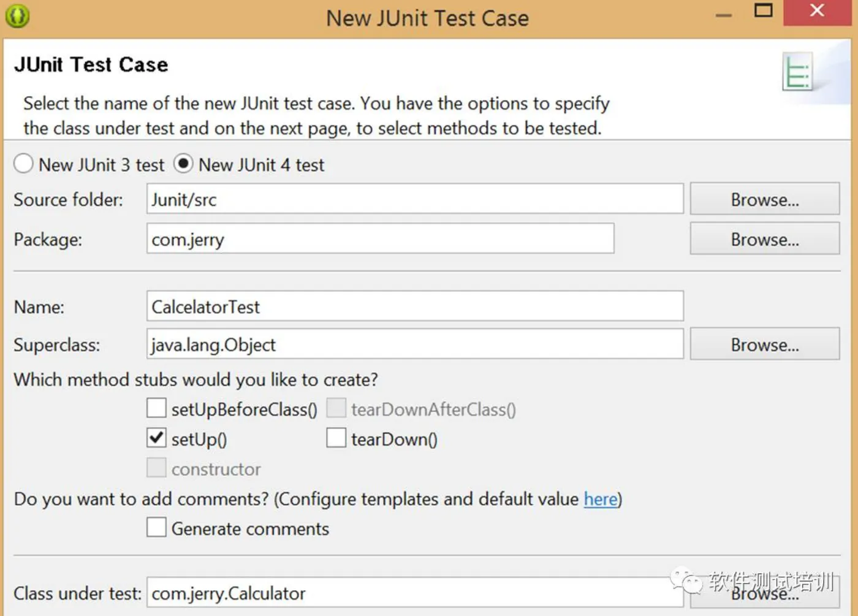Click the 'Superclass:' label

click(56, 345)
